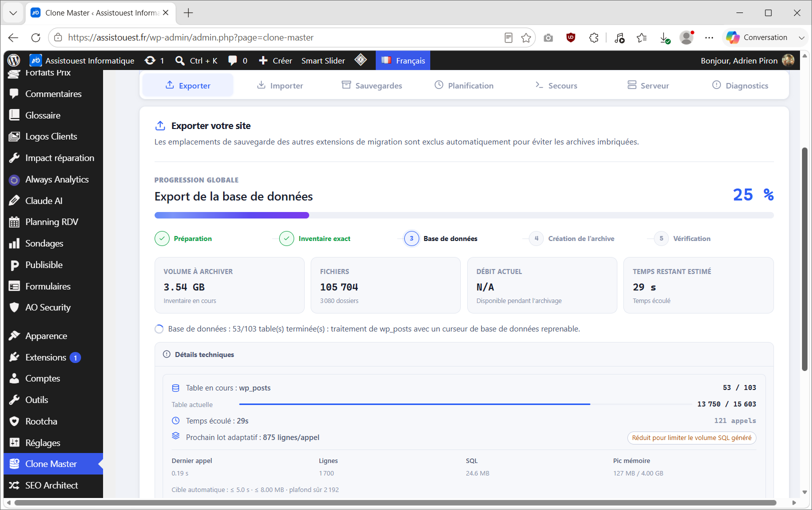Open the uBlock shield extension
812x510 pixels.
571,37
